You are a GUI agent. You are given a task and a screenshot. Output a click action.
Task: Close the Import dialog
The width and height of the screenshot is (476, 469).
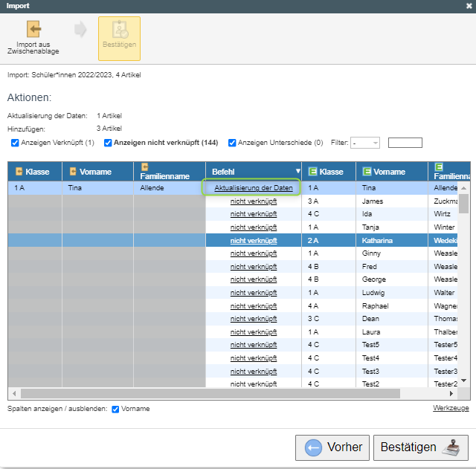[x=469, y=6]
